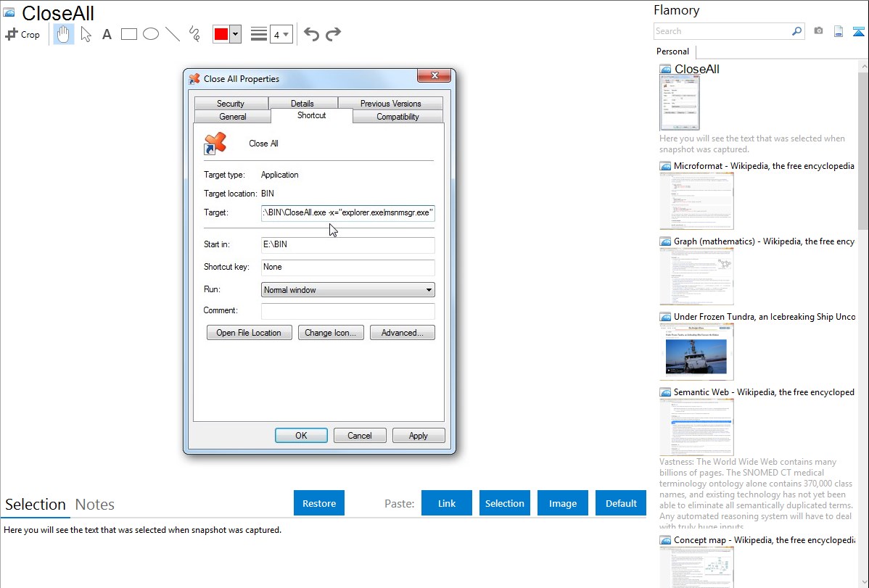Open the icebreaking ship snapshot thumbnail
Screen dimensions: 869x588
pyautogui.click(x=696, y=352)
